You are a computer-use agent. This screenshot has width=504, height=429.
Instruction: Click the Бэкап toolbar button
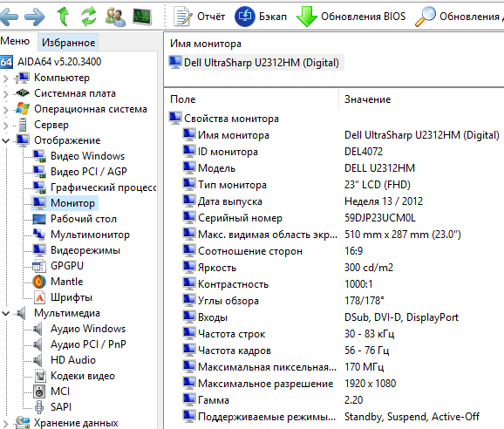(x=261, y=17)
